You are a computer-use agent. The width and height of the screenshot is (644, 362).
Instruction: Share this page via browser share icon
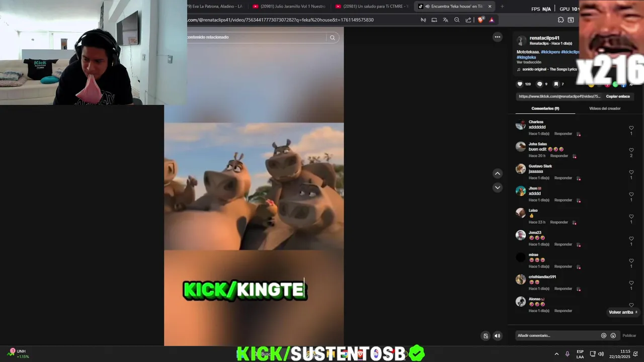tap(468, 20)
